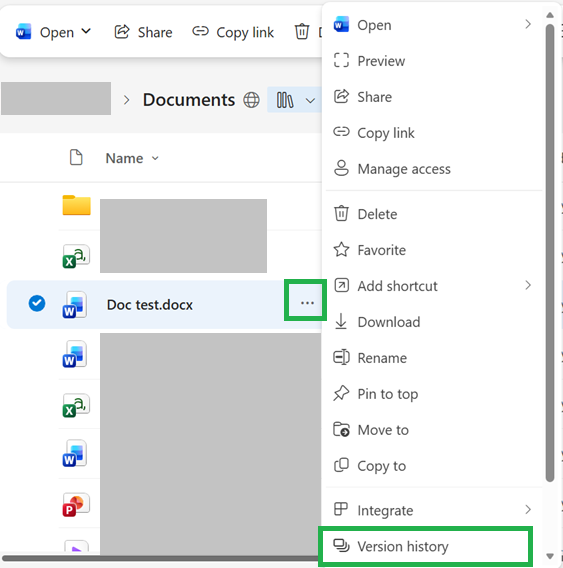This screenshot has height=568, width=563.
Task: Expand the Add shortcut submenu arrow
Action: tap(528, 285)
